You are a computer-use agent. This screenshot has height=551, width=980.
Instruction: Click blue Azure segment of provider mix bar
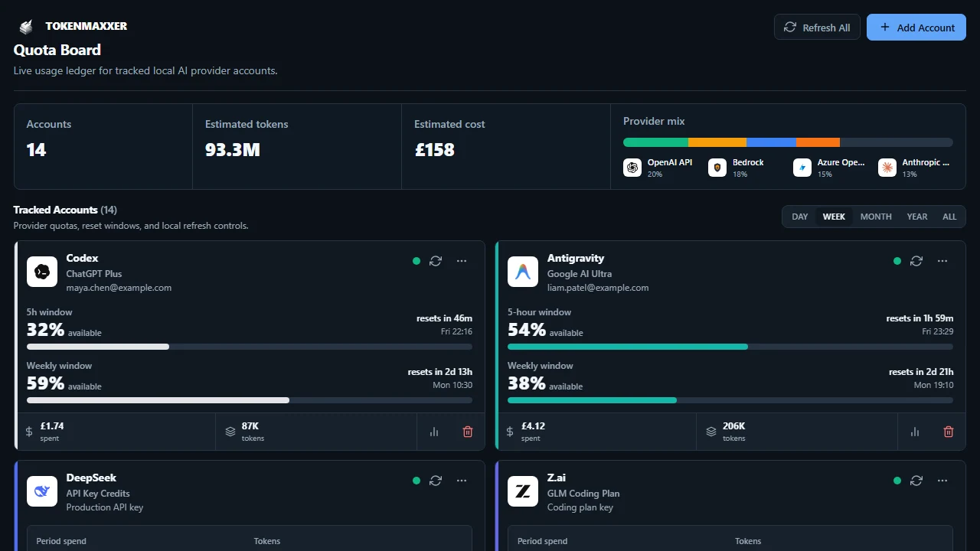[771, 142]
